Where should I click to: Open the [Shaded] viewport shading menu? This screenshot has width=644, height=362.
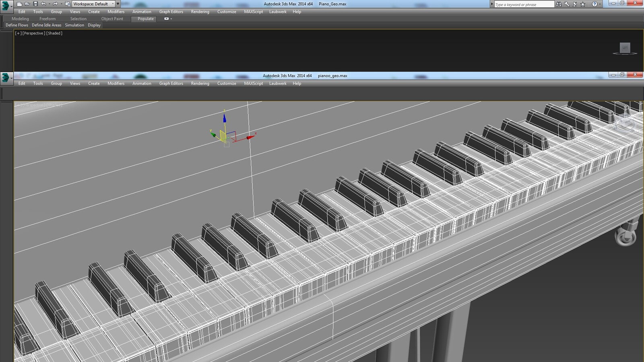click(x=54, y=33)
